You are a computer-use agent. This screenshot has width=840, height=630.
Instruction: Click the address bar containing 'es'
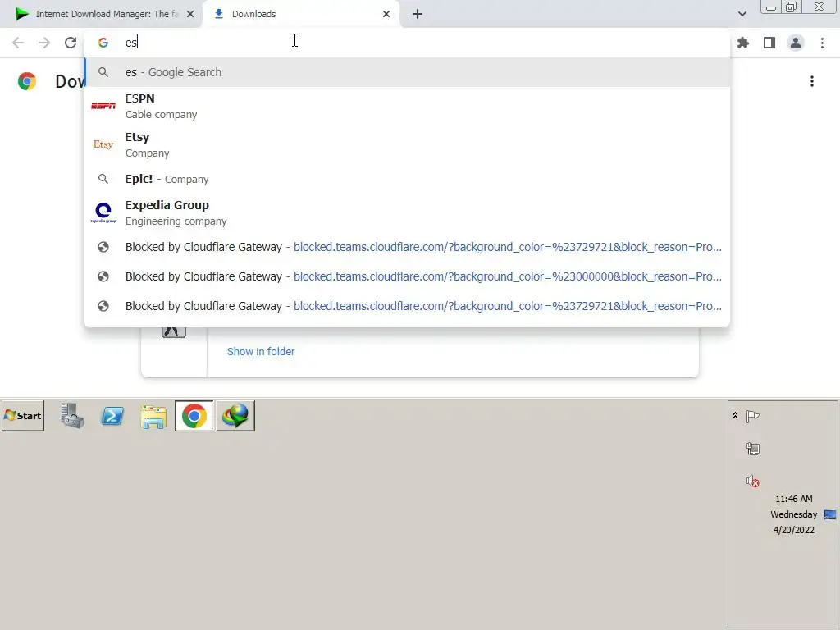click(407, 43)
